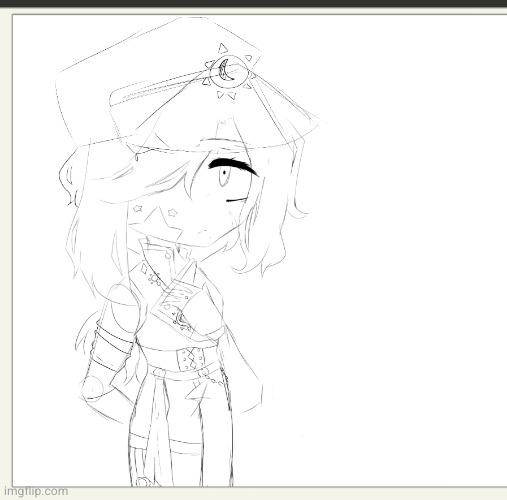507x500 pixels.
Task: Click the character's visible eye pupil
Action: pos(225,172)
